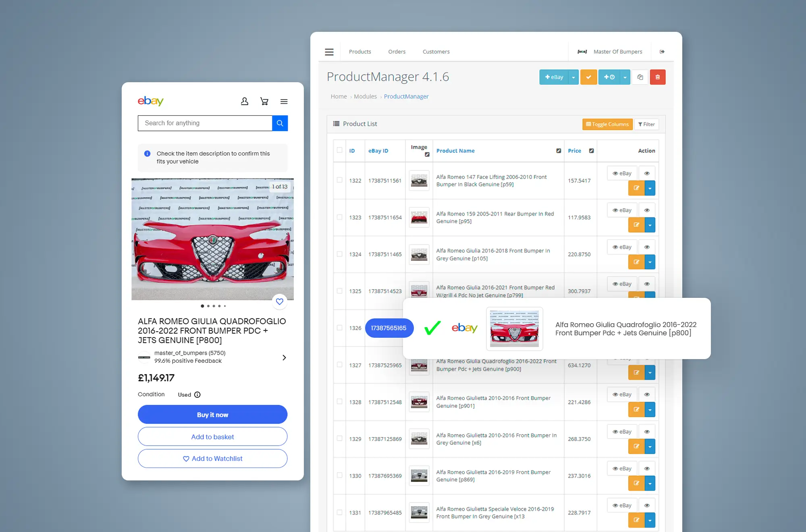Viewport: 806px width, 532px height.
Task: Click the eBay logo on the mobile page
Action: point(151,101)
